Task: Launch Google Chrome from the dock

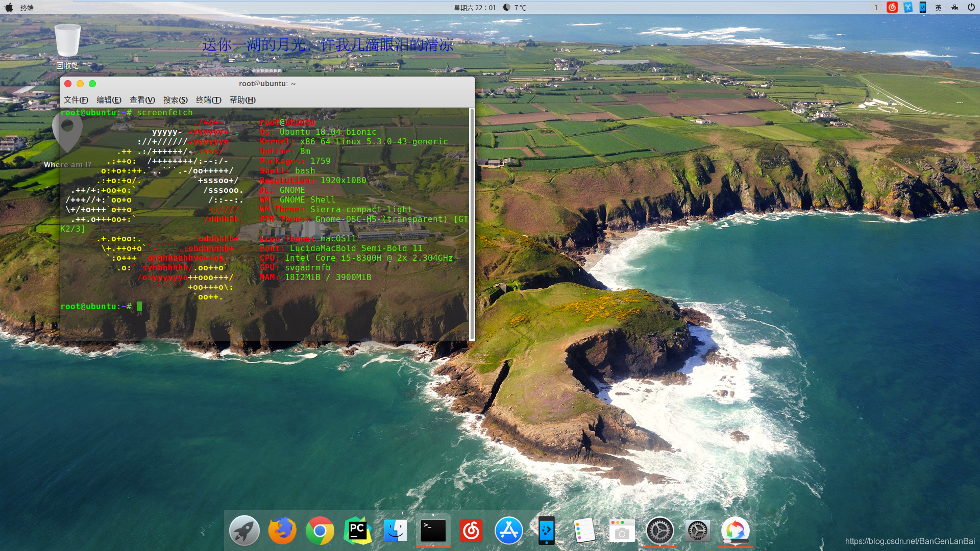Action: pyautogui.click(x=320, y=531)
